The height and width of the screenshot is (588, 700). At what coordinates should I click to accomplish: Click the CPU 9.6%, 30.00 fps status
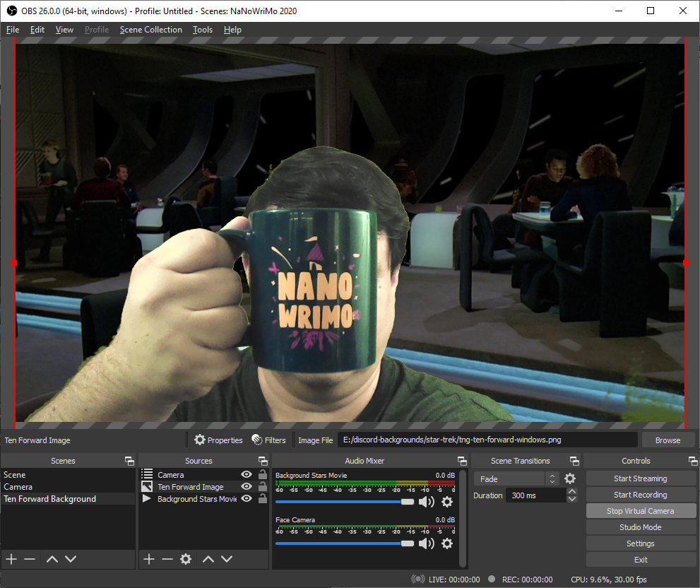[608, 580]
